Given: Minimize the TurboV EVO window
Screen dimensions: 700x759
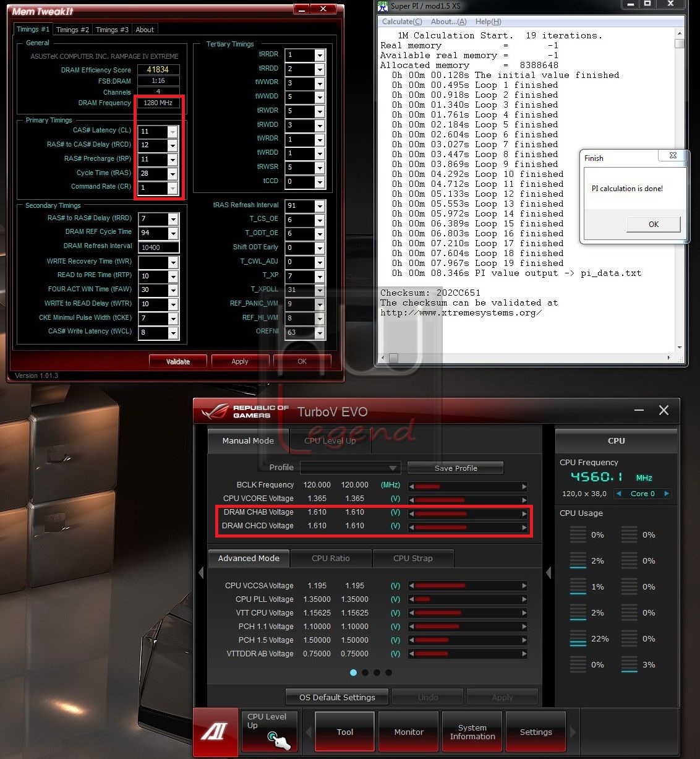Looking at the screenshot, I should pos(639,410).
